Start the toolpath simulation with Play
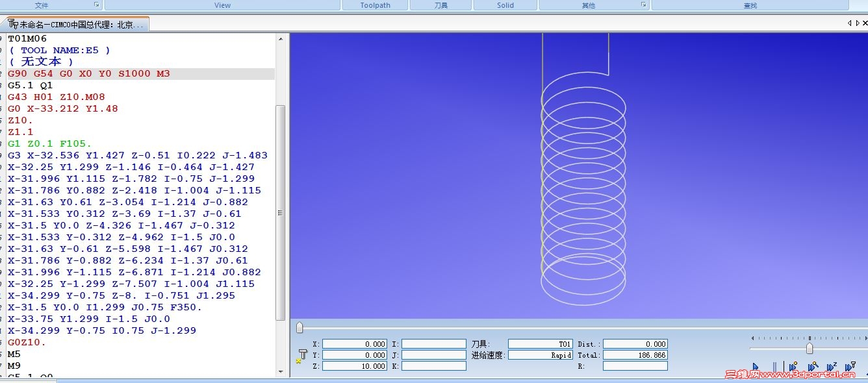This screenshot has width=868, height=383. pos(756,367)
